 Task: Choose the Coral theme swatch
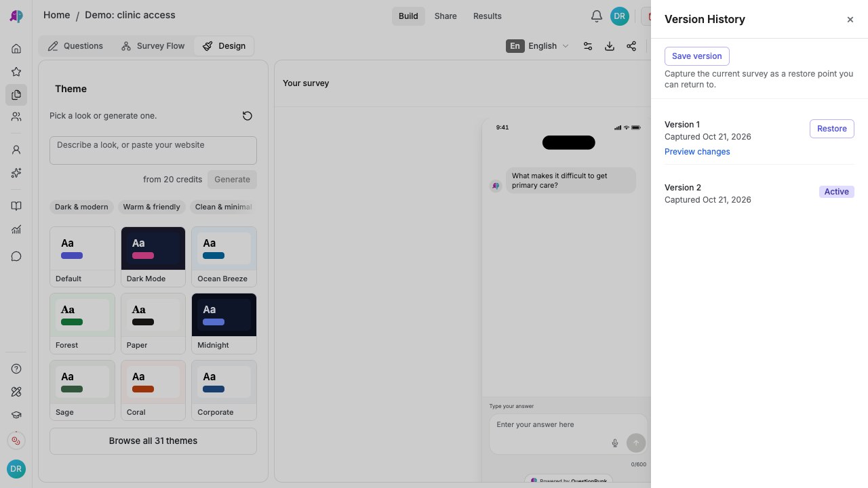point(153,390)
